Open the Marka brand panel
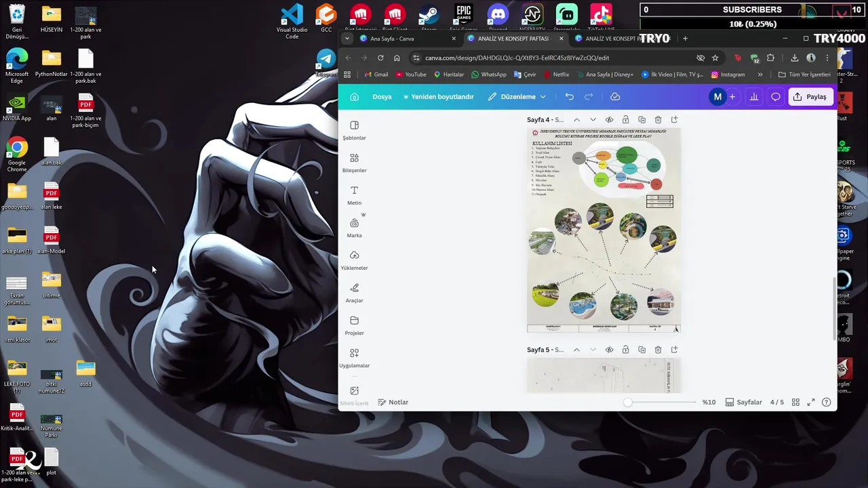Screen dimensions: 868x488 click(354, 228)
